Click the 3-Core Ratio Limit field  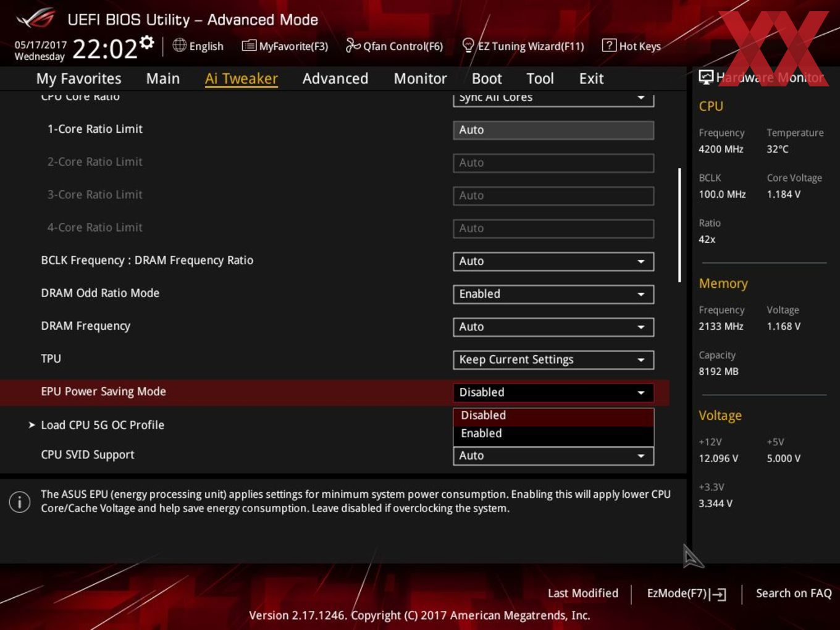point(553,195)
